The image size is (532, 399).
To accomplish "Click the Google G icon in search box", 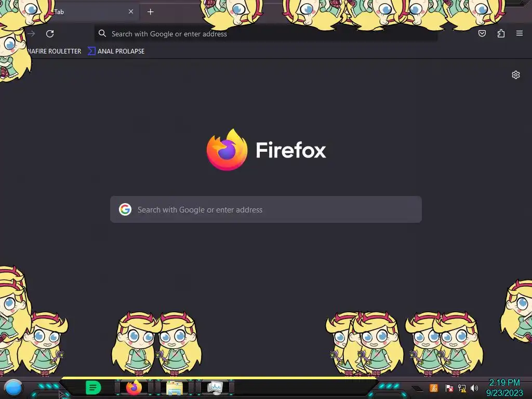I will 125,209.
